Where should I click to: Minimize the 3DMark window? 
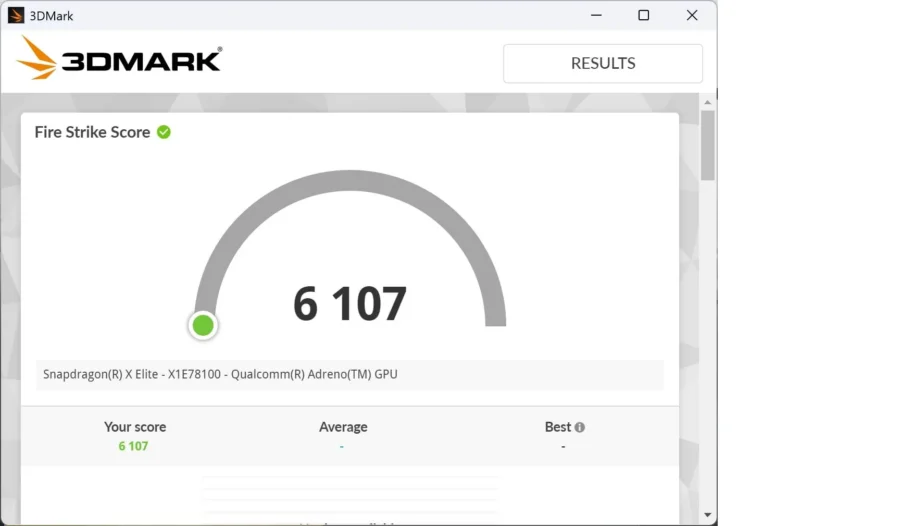(596, 16)
